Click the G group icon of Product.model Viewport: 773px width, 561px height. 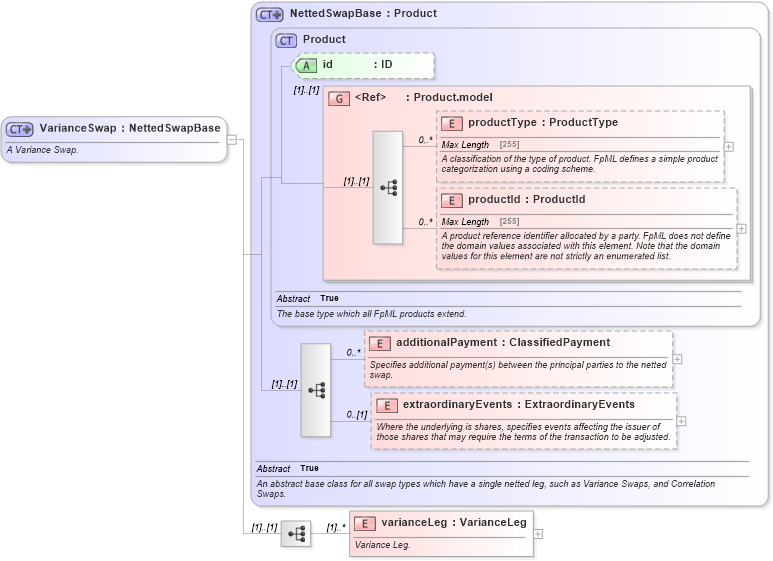(x=339, y=99)
